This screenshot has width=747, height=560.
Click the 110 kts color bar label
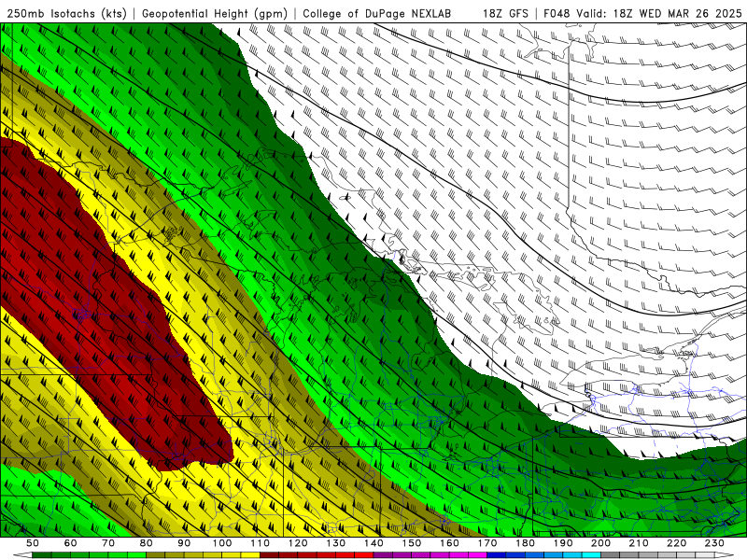(261, 543)
